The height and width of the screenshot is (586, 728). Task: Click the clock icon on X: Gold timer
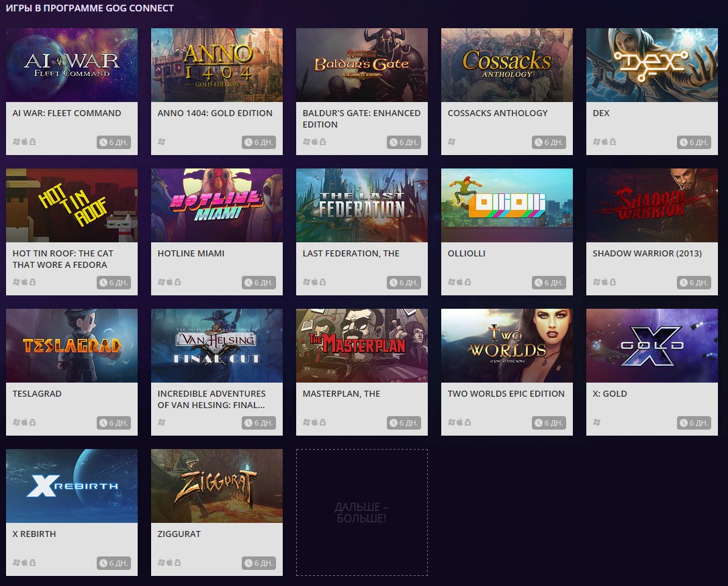click(684, 423)
